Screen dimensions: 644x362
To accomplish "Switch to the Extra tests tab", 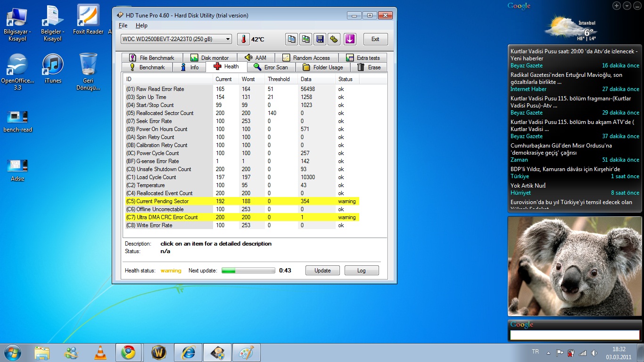I will pos(363,58).
